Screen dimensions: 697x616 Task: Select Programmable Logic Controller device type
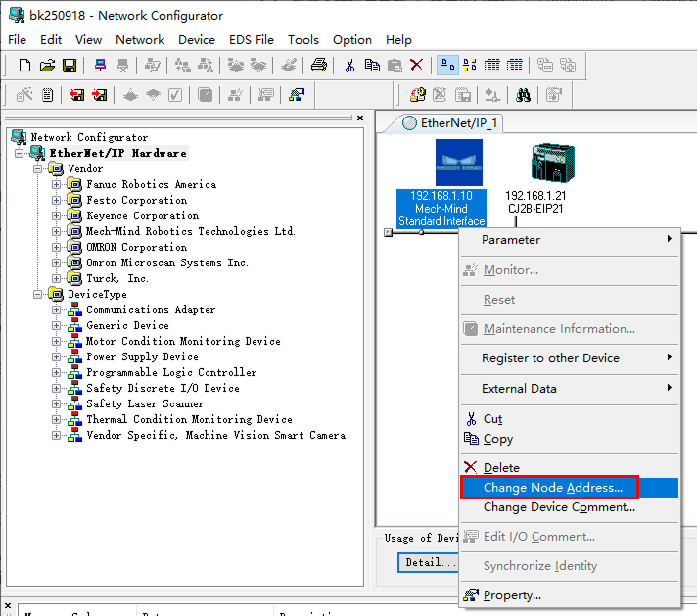171,372
